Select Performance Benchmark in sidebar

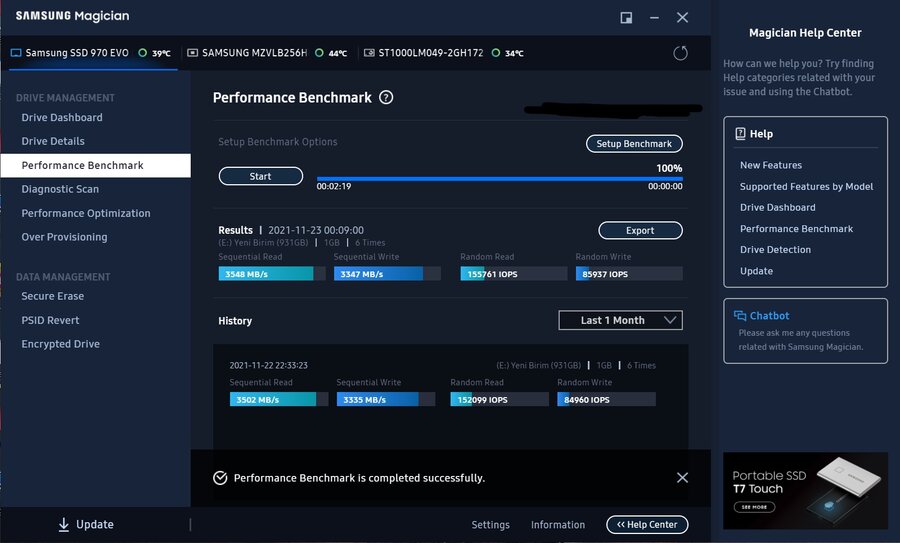[95, 165]
